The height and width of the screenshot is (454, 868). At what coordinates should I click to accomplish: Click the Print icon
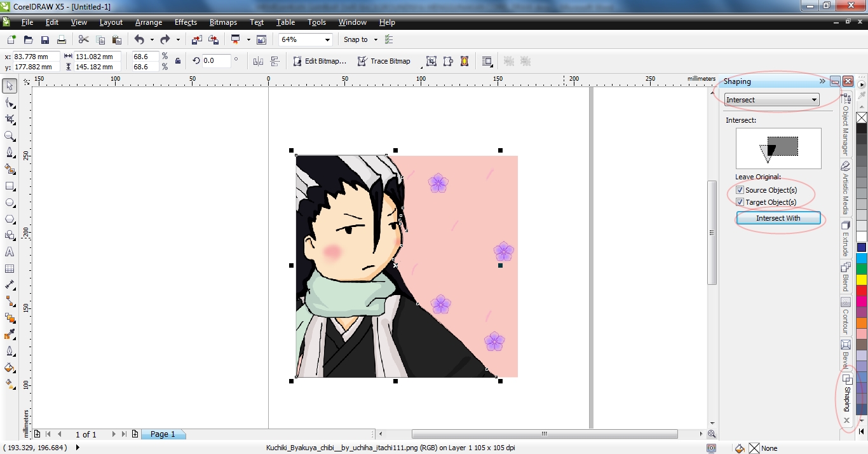click(x=62, y=39)
